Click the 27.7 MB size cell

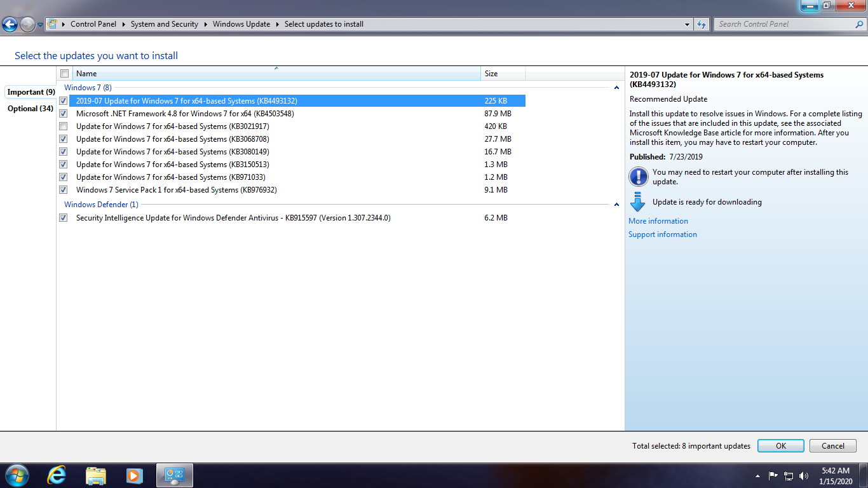click(498, 139)
